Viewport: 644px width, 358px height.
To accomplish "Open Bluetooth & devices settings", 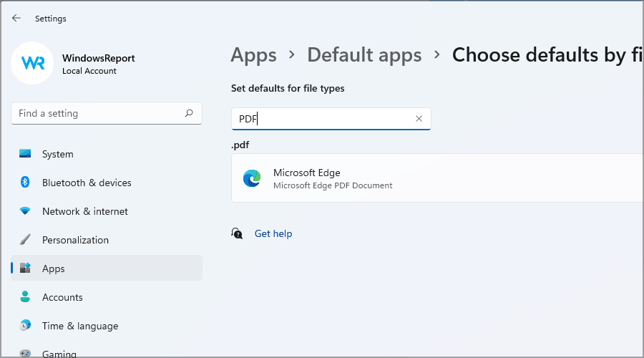I will pyautogui.click(x=107, y=183).
